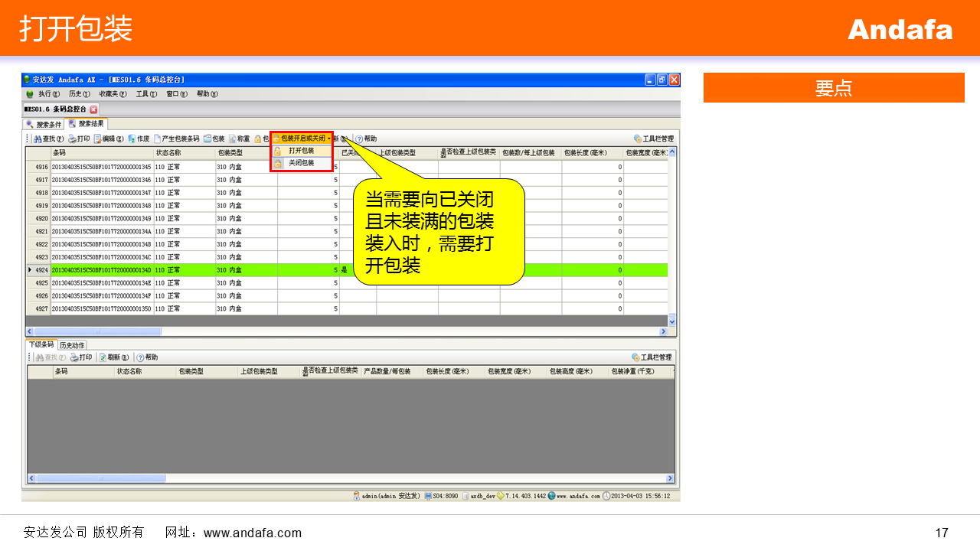Switch to the 搜索条件 tab

coord(44,124)
